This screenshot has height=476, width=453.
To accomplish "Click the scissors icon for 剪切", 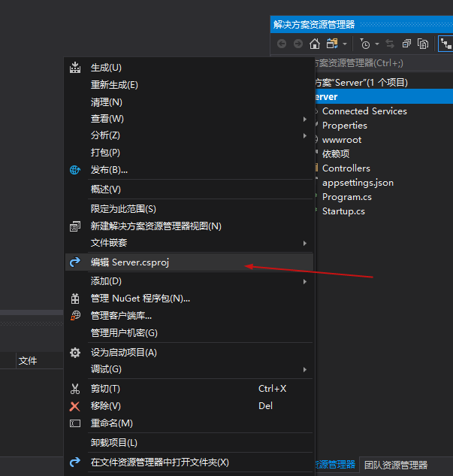I will coord(75,389).
